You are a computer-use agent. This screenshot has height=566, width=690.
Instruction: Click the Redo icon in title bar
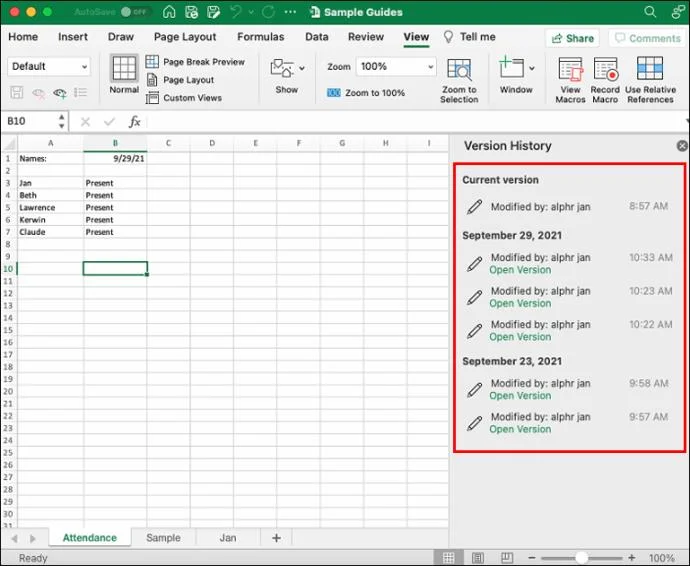pyautogui.click(x=268, y=12)
